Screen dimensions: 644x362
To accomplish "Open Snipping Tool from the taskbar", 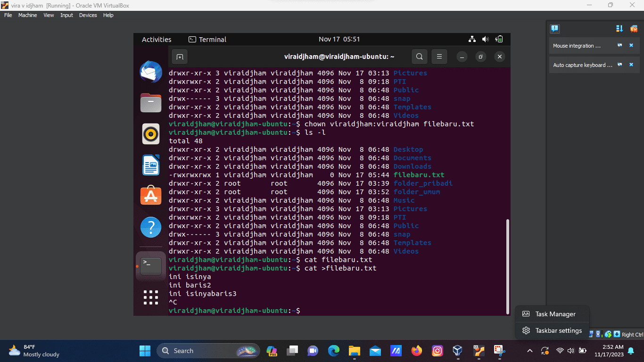I will click(499, 351).
